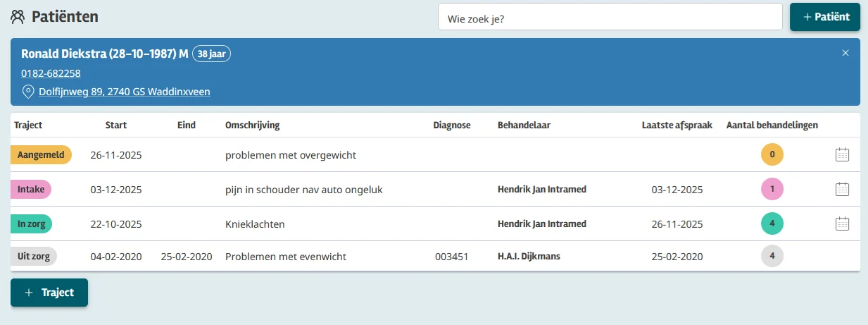
Task: Sort by the Start column header
Action: (x=116, y=125)
